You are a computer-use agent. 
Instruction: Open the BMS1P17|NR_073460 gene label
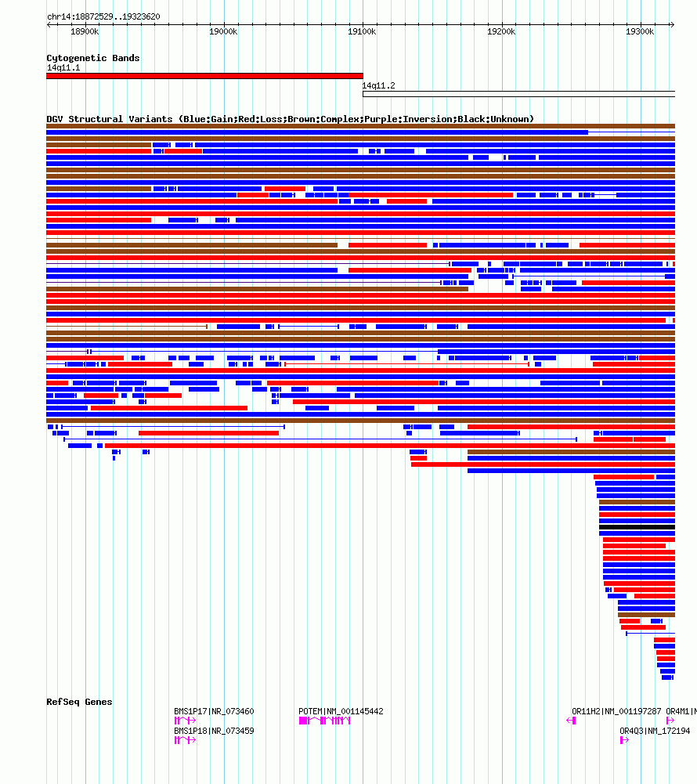214,711
